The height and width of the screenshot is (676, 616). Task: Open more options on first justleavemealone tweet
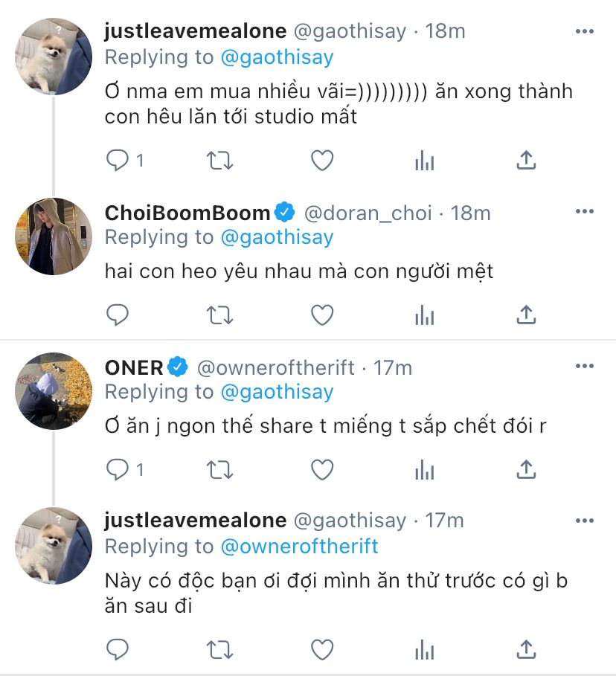pos(585,31)
